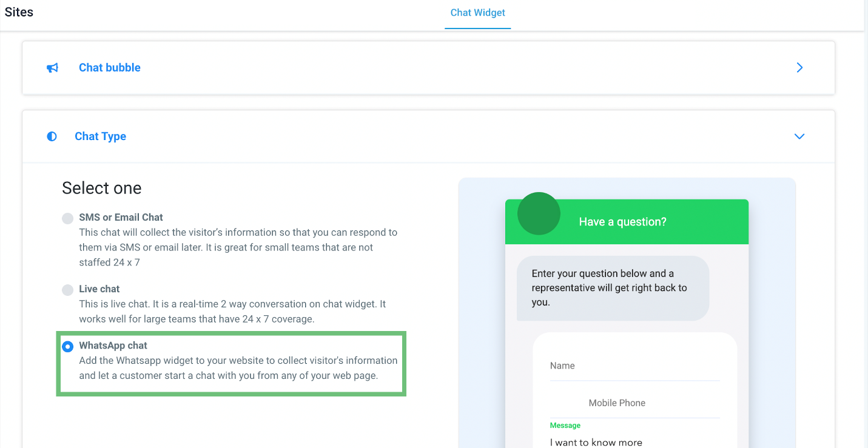868x448 pixels.
Task: Click the green avatar circle in preview
Action: 539,213
